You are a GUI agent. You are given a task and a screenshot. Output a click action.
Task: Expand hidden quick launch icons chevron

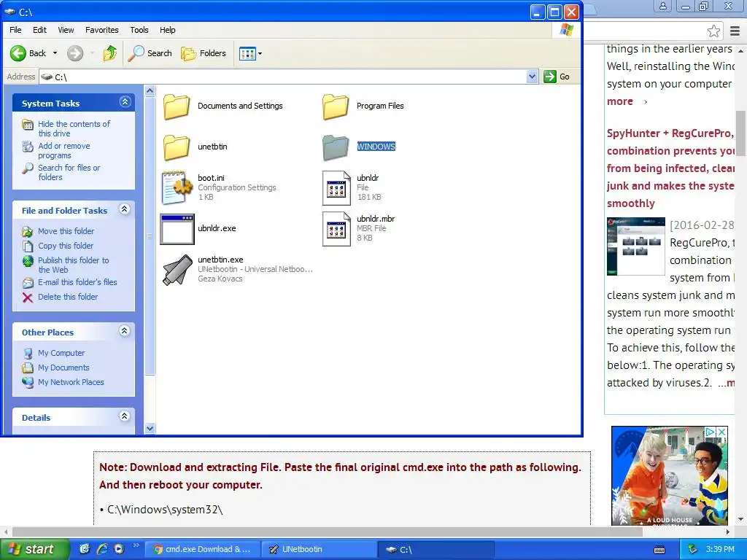[136, 545]
